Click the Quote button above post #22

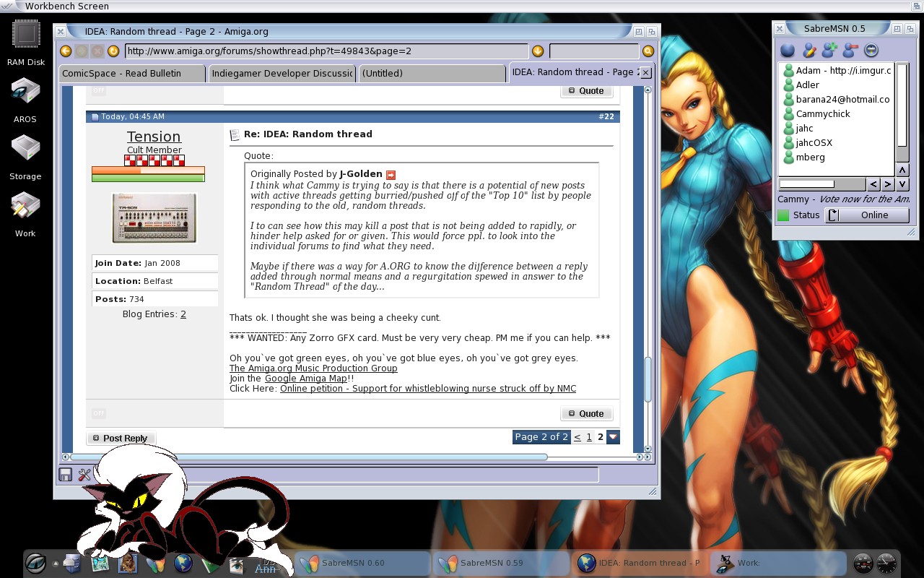tap(587, 91)
